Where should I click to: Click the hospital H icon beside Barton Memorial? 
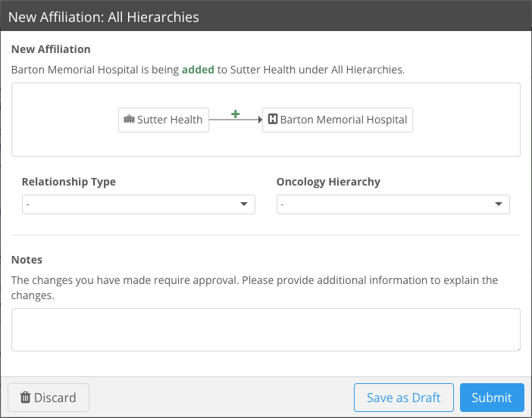(x=273, y=120)
